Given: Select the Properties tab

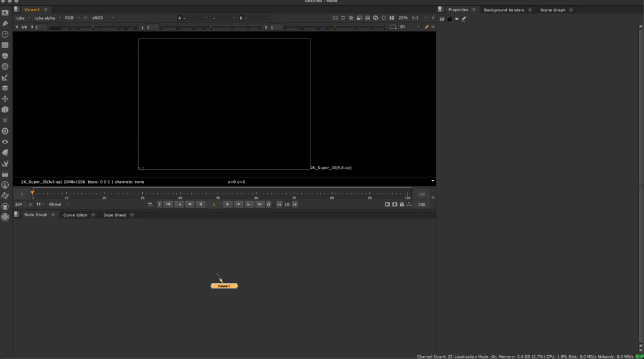Looking at the screenshot, I should [458, 9].
